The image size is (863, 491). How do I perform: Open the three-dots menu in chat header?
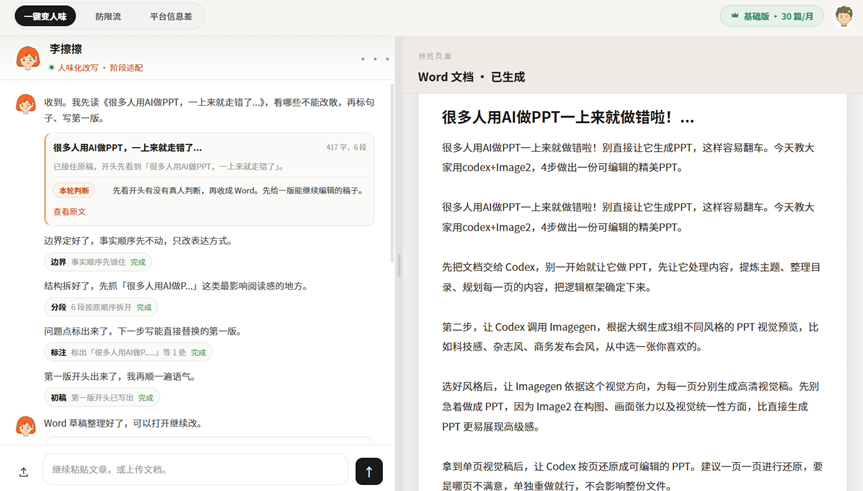click(x=375, y=59)
